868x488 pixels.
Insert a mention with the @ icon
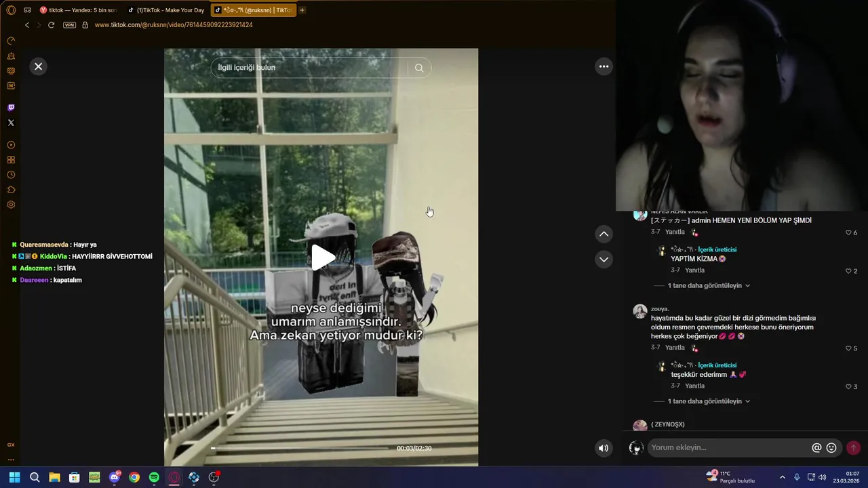(x=816, y=448)
